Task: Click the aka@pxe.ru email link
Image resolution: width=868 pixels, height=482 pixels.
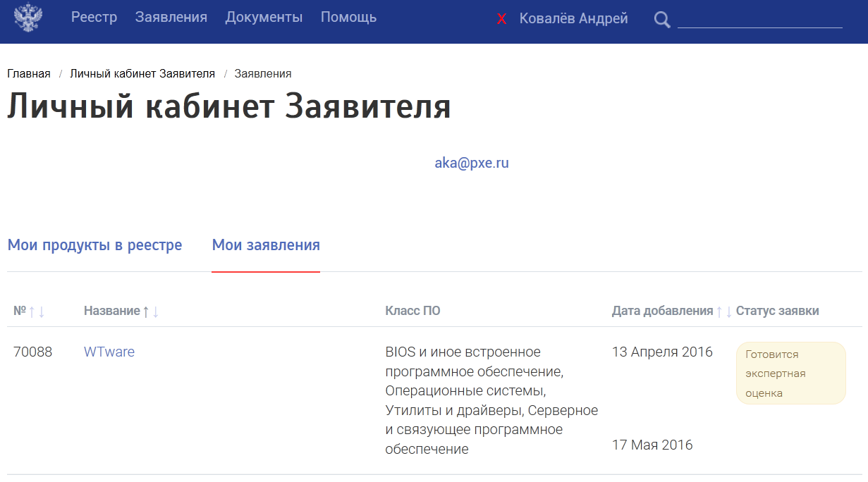Action: click(x=471, y=163)
